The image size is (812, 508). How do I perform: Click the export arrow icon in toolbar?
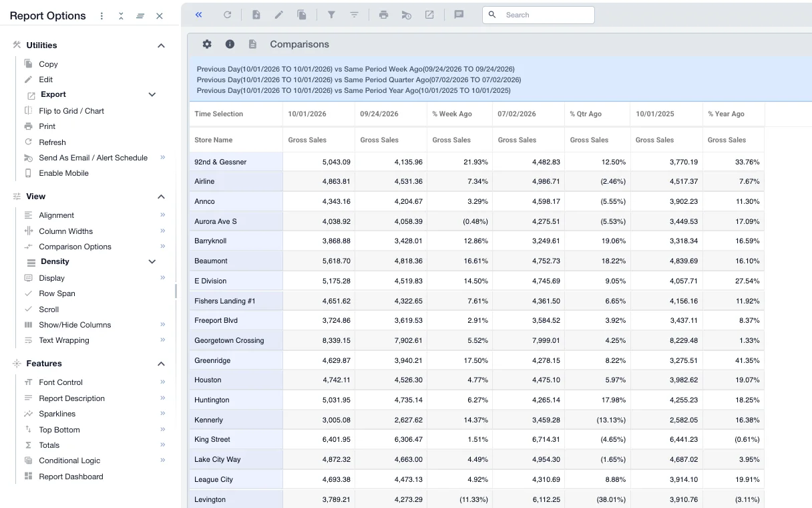429,15
